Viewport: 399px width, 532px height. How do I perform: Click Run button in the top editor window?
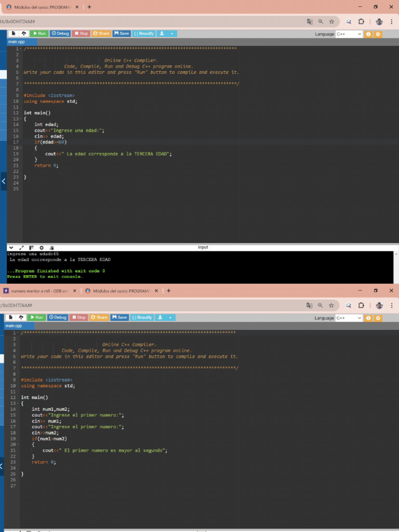39,33
